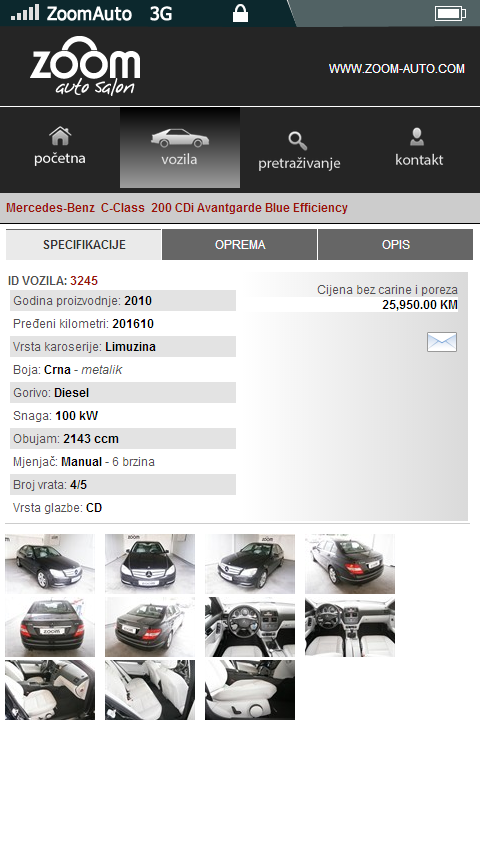
Task: Click the Mercedes-Benz C-Class title
Action: point(177,208)
